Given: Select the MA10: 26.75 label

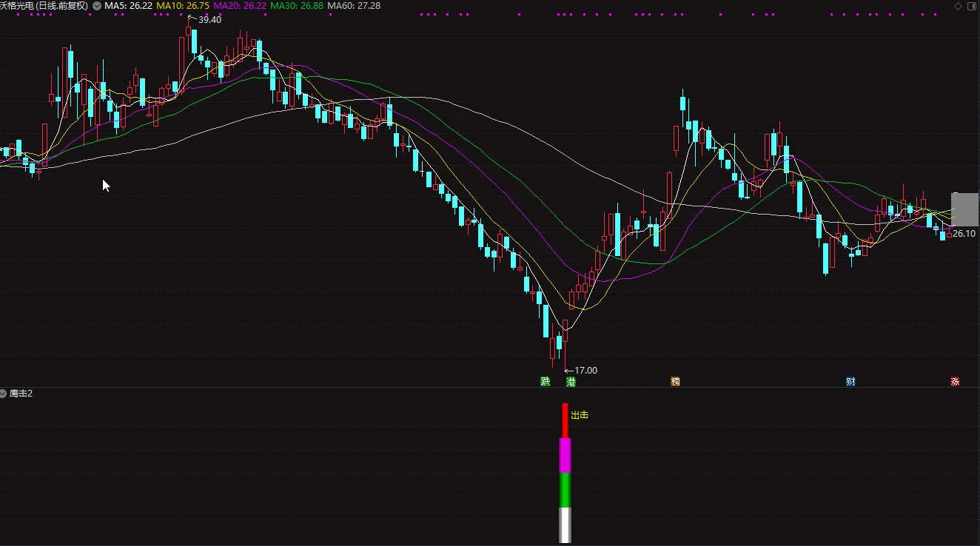Looking at the screenshot, I should pos(183,6).
